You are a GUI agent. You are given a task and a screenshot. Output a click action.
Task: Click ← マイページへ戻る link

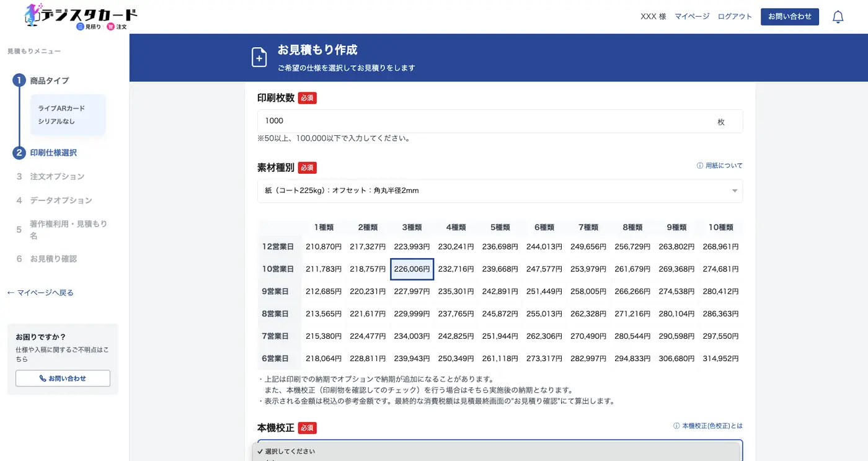40,292
